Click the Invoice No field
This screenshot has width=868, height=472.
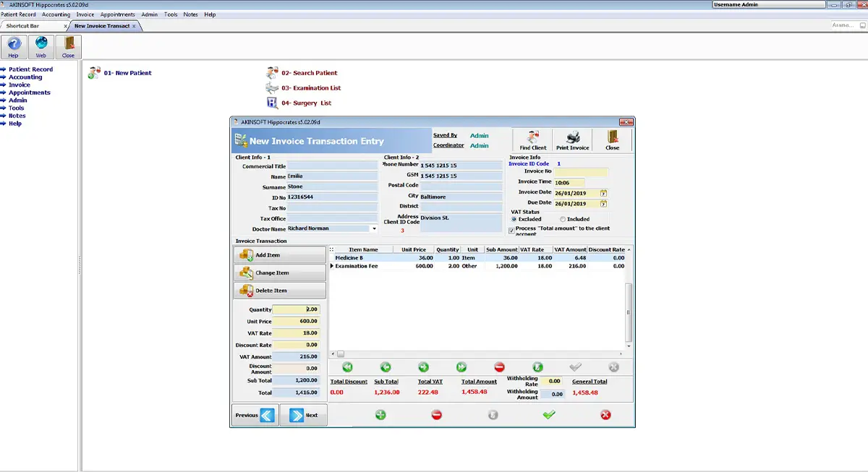(581, 172)
